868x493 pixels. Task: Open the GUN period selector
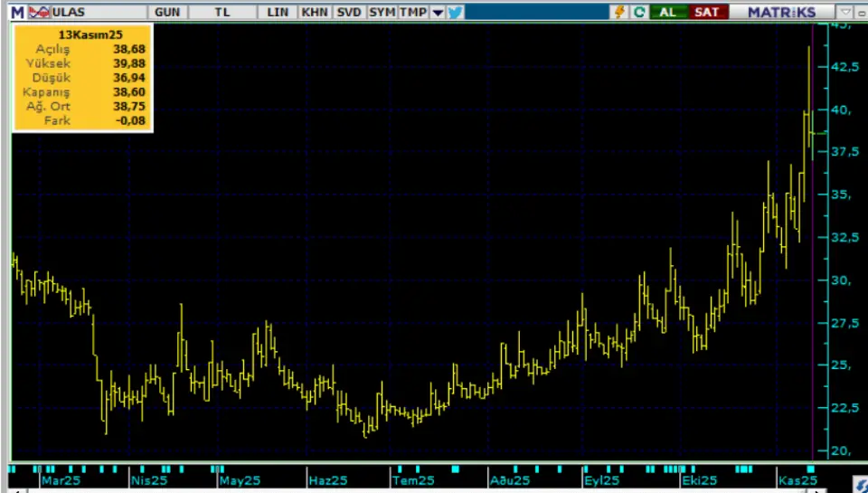pos(166,12)
